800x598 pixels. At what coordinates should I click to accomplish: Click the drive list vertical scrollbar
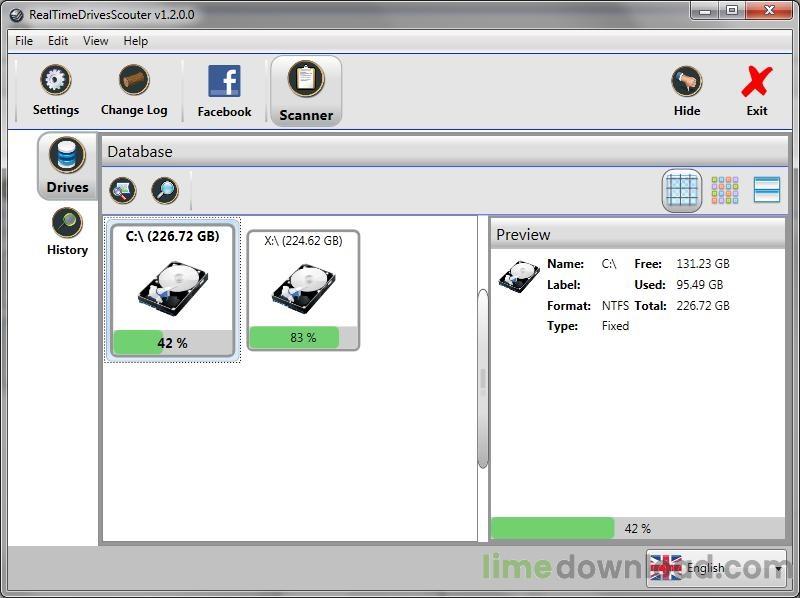point(483,379)
